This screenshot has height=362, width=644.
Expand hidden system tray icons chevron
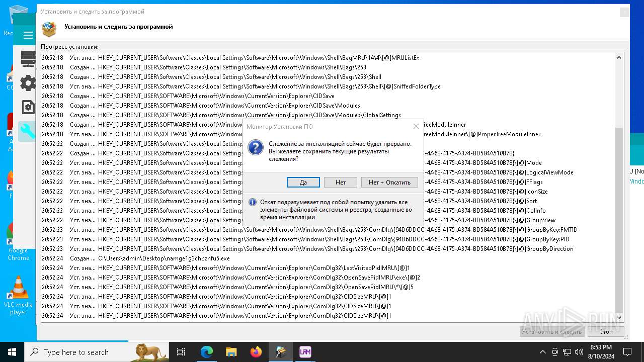click(x=542, y=352)
